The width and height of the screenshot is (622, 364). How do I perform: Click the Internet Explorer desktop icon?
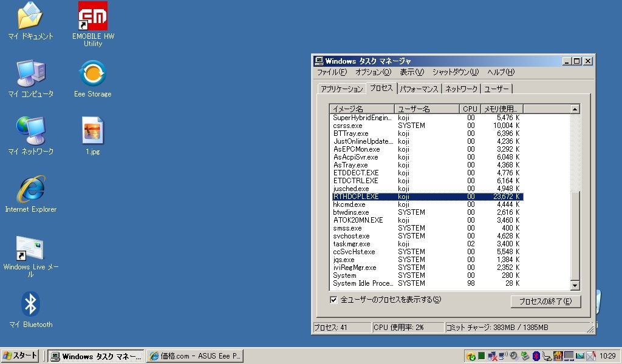(30, 194)
